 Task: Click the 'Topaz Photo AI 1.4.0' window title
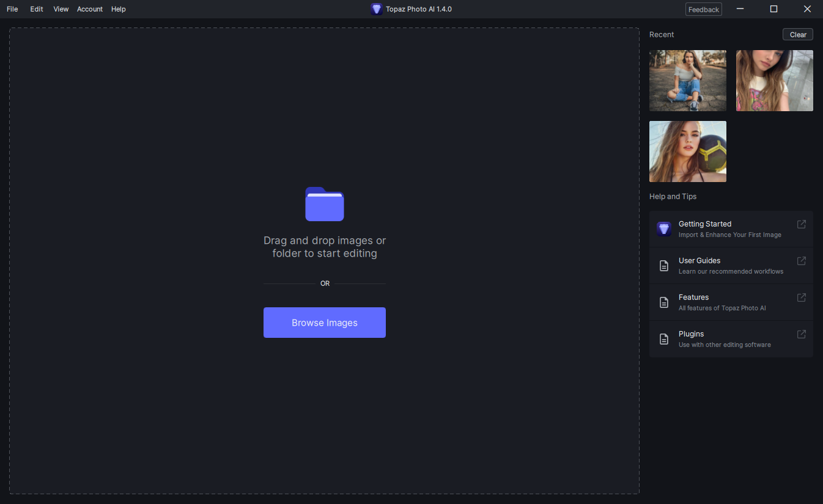click(419, 9)
